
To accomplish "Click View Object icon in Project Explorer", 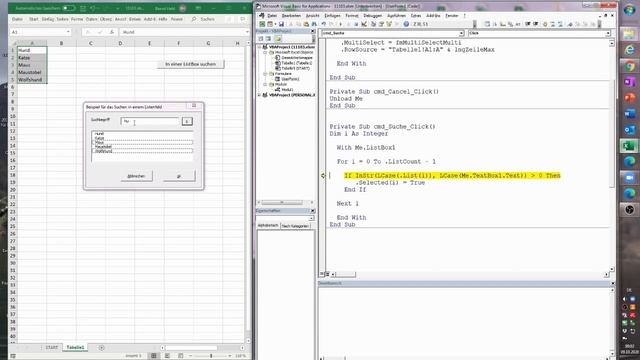I will [x=268, y=38].
